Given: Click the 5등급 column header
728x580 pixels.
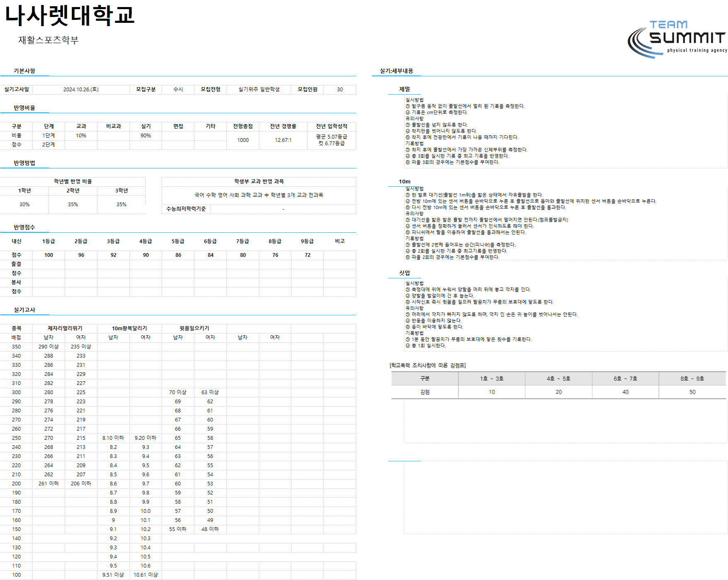Looking at the screenshot, I should point(178,241).
